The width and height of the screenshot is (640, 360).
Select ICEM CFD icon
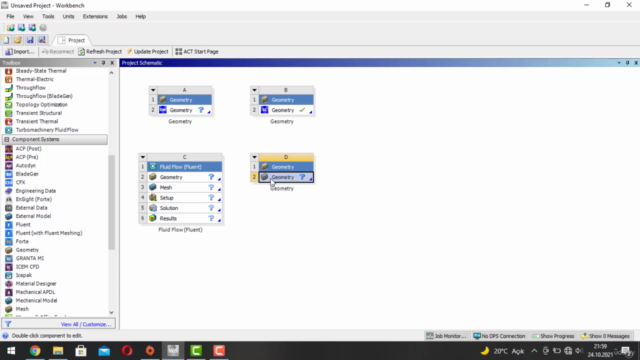tap(9, 267)
